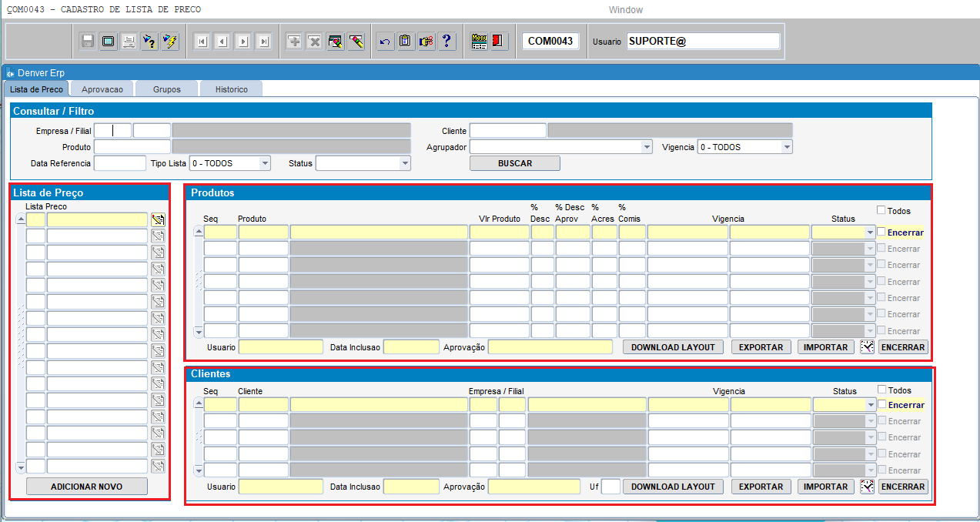Click Produtos Usuario yellow field
Screen dimensions: 980x522
(281, 347)
